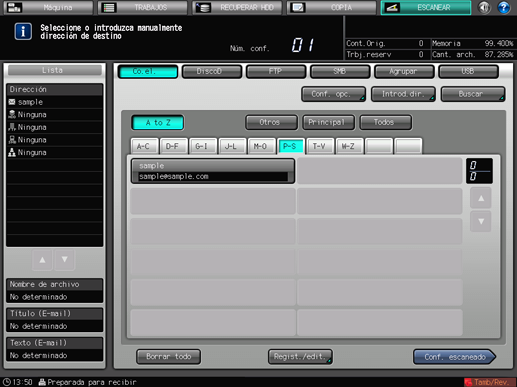Select the Otros filter

pyautogui.click(x=271, y=122)
